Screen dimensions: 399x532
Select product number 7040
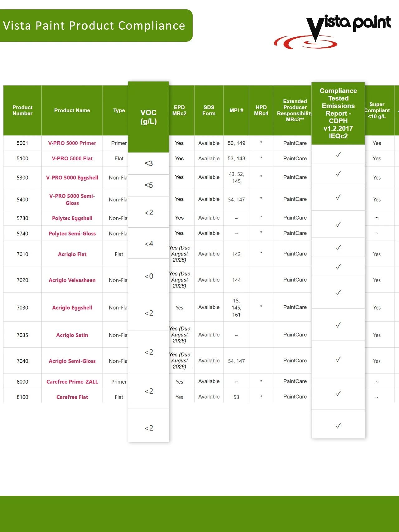point(22,361)
